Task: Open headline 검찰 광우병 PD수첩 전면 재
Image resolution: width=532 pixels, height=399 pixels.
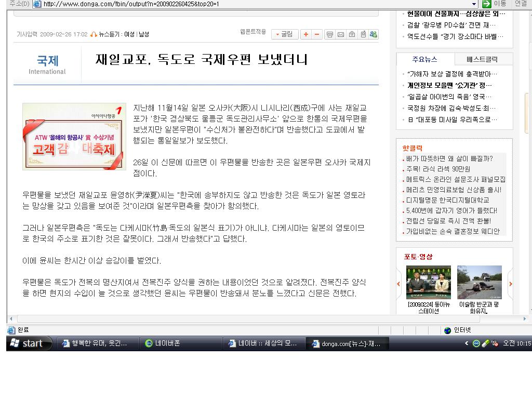Action: 451,25
